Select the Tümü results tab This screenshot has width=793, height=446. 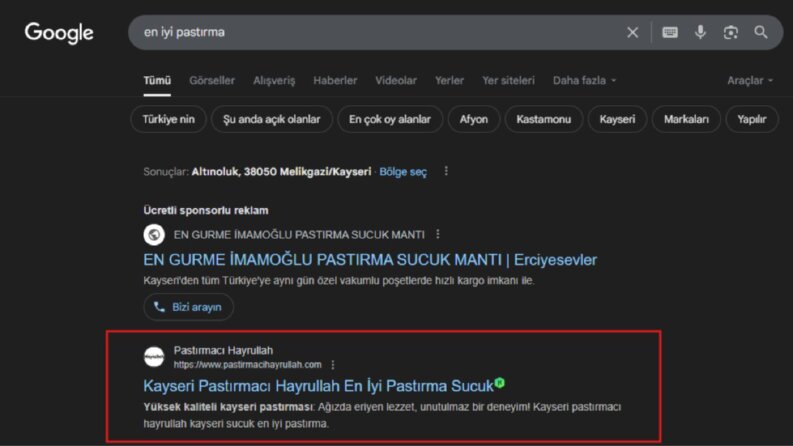pos(157,80)
